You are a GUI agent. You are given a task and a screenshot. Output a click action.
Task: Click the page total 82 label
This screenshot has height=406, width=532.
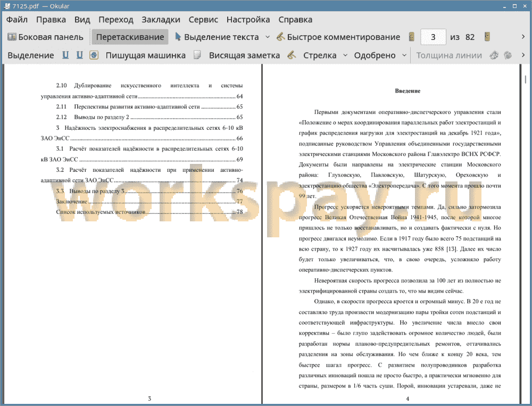pyautogui.click(x=470, y=37)
